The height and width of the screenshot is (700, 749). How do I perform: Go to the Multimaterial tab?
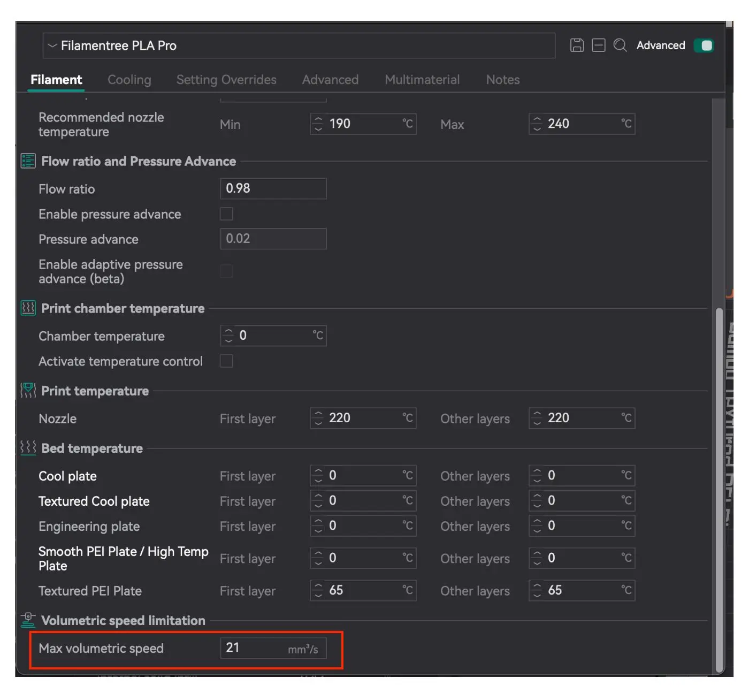pyautogui.click(x=422, y=80)
